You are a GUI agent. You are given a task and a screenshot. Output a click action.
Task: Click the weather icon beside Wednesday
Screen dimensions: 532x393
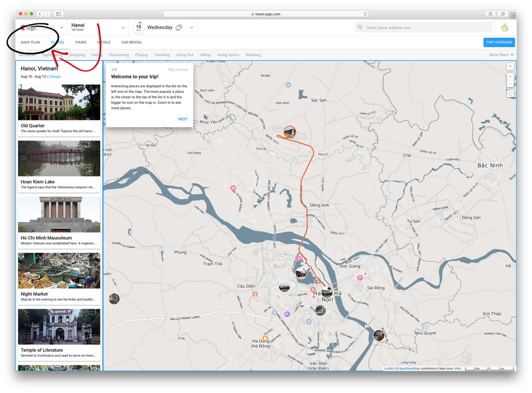point(179,27)
